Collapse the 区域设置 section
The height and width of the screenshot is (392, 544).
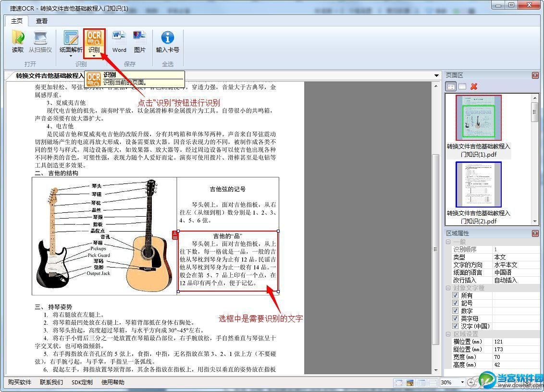[x=449, y=334]
